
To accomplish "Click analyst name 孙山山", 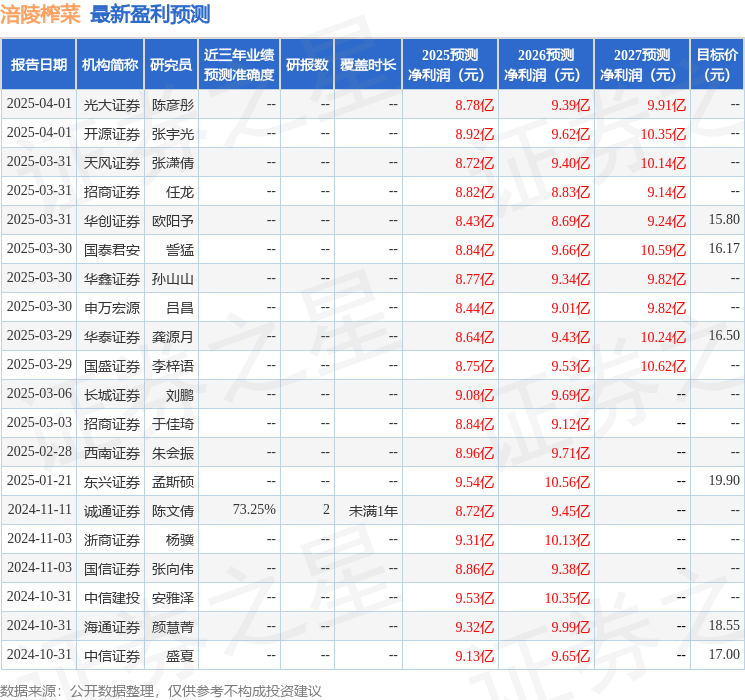I will (172, 279).
